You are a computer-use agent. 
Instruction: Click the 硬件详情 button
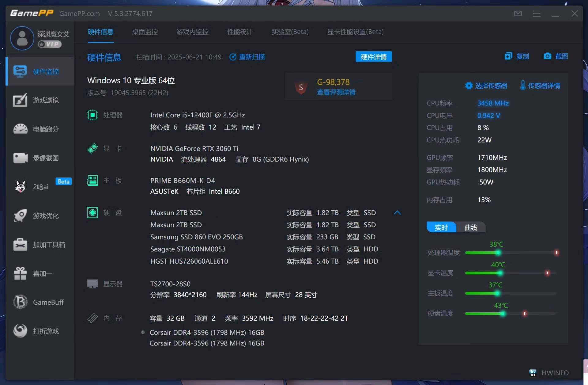coord(373,57)
